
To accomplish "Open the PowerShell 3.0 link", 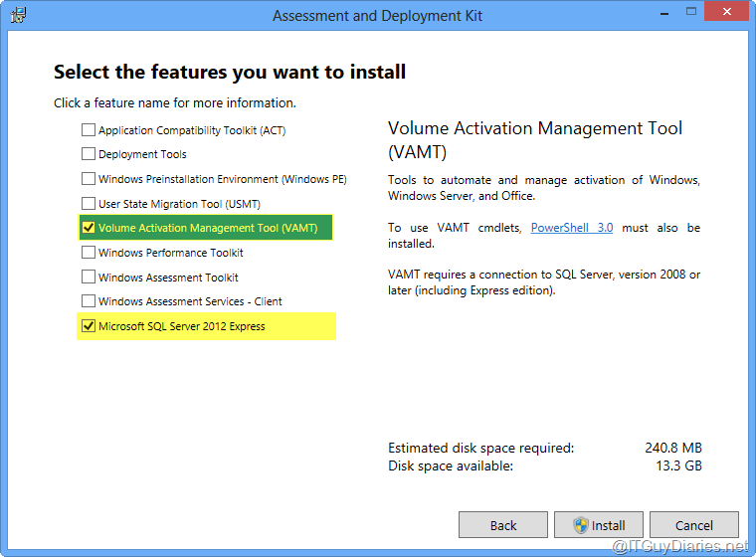I will pyautogui.click(x=571, y=228).
